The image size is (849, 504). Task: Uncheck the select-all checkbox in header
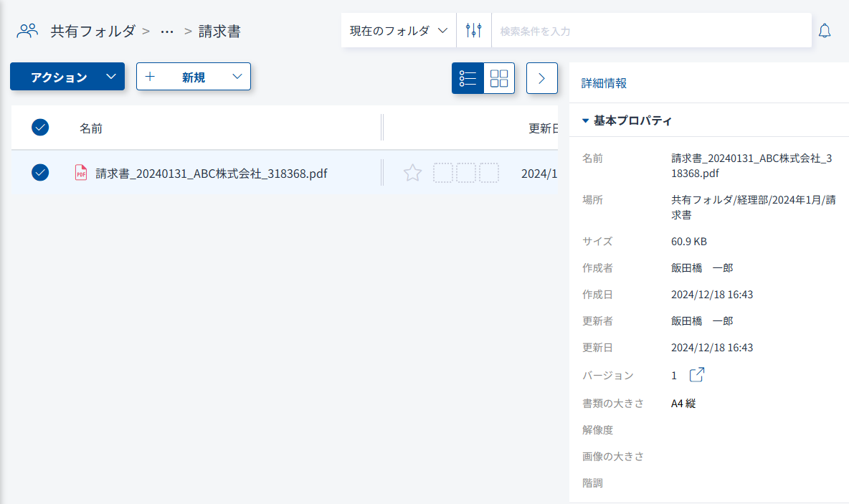(x=40, y=128)
